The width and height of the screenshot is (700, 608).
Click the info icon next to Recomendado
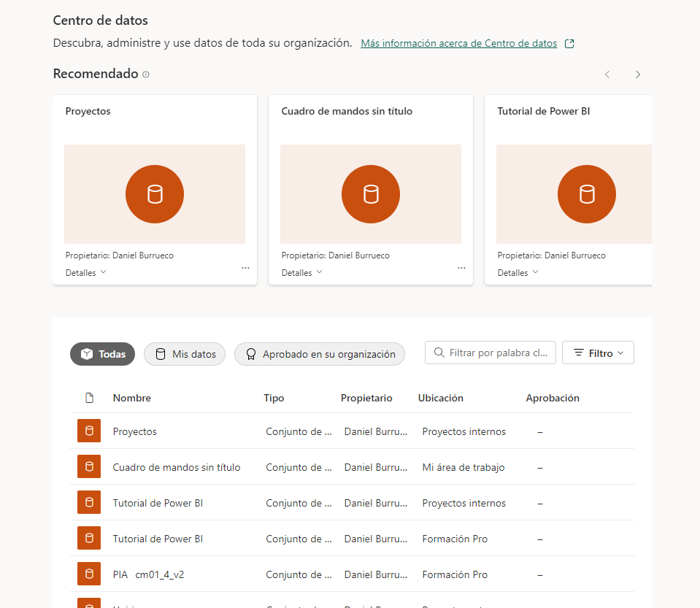(146, 74)
